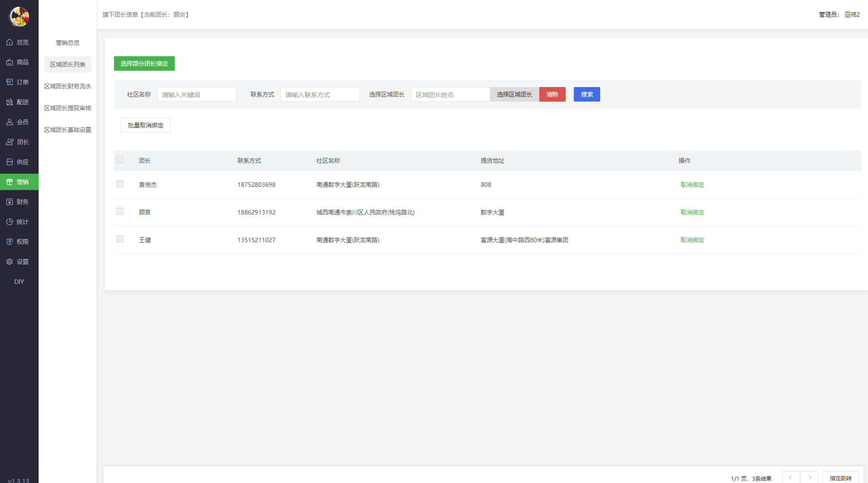Click the 权限 shield icon
Screen dimensions: 868x483
pos(10,242)
